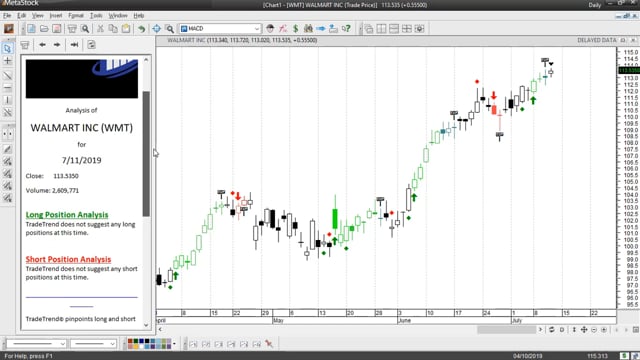This screenshot has height=360, width=640.
Task: Click the Daily periodicity label in title bar
Action: 594,5
